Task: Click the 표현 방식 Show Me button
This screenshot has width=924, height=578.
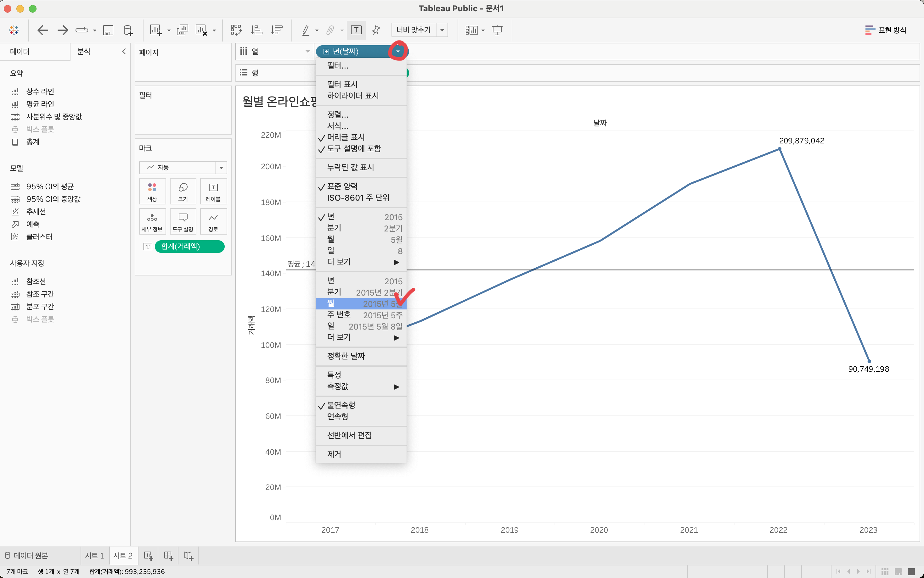Action: coord(885,30)
